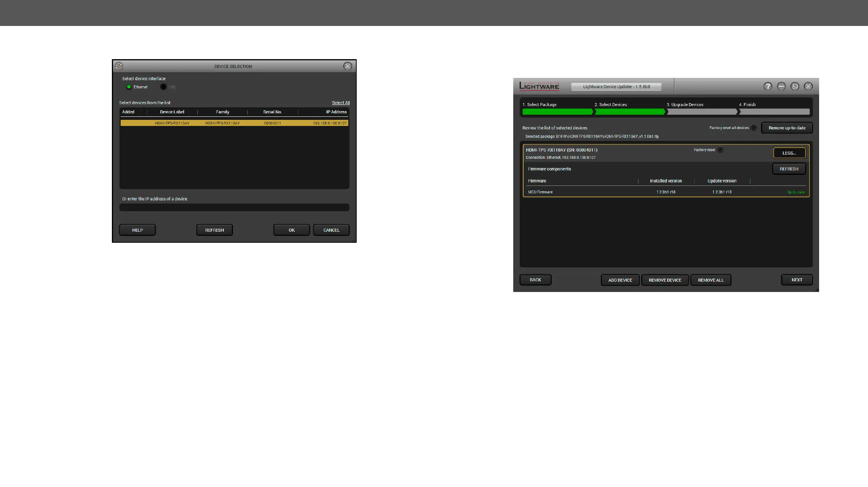Click the HELP button in Device Selection
The image size is (868, 487).
click(x=137, y=230)
